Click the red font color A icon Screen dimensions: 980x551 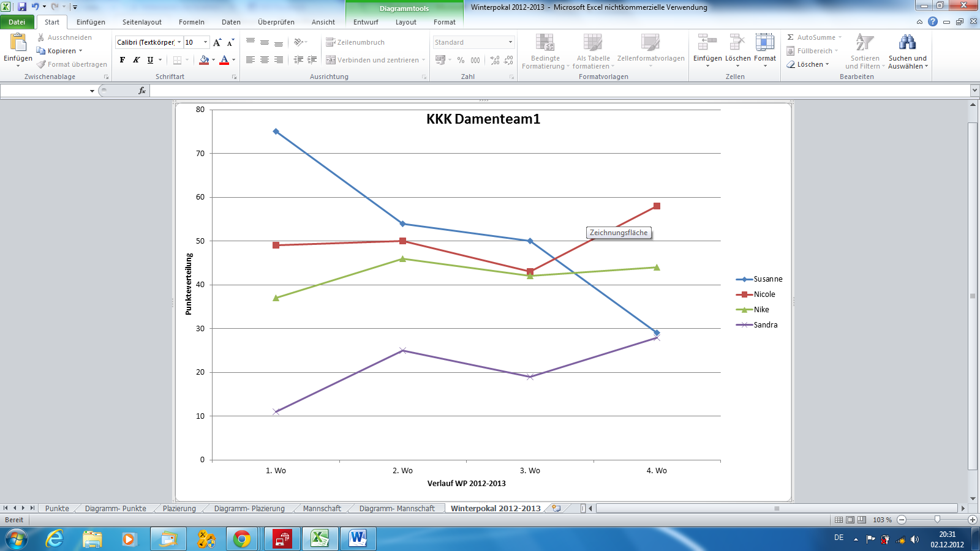[x=224, y=60]
